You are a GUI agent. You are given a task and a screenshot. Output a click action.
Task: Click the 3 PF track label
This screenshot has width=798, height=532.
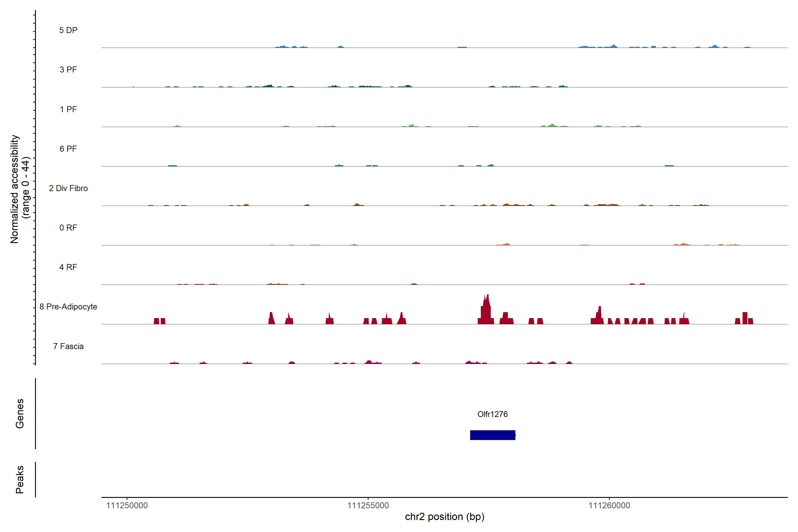[68, 70]
